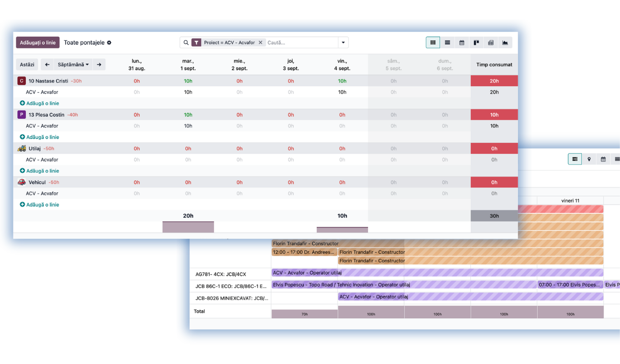Click Adăugați o linie button
Screen dimensions: 620x364
[x=38, y=43]
